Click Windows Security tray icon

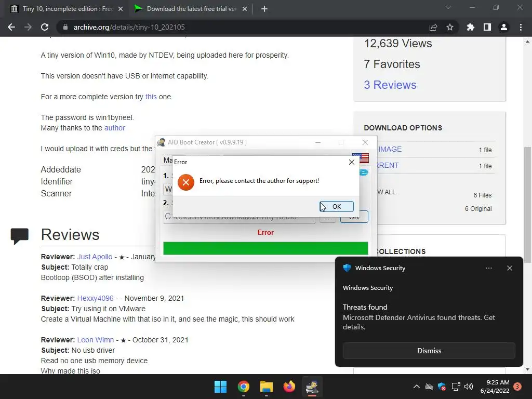click(x=442, y=387)
